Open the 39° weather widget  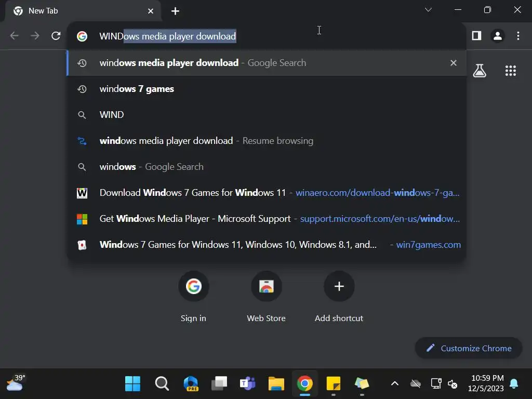(x=16, y=383)
